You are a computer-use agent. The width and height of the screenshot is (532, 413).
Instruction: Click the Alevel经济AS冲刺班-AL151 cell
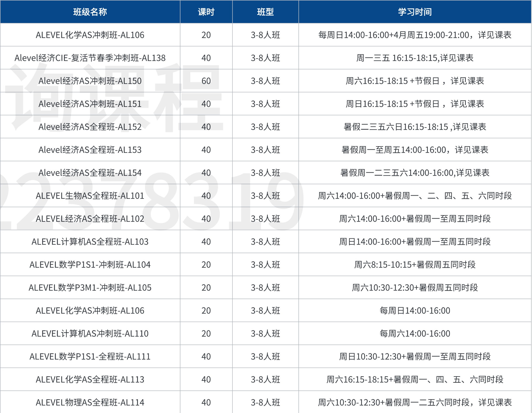coord(90,104)
